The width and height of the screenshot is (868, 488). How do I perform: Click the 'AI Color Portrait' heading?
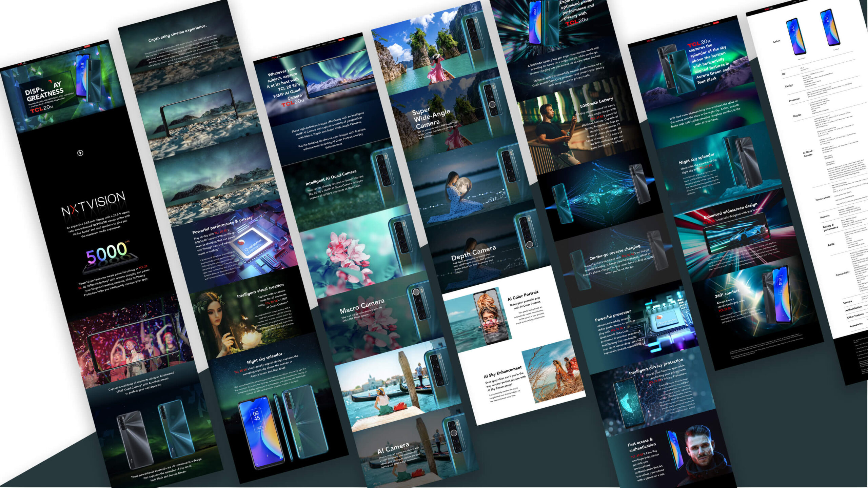(x=523, y=295)
